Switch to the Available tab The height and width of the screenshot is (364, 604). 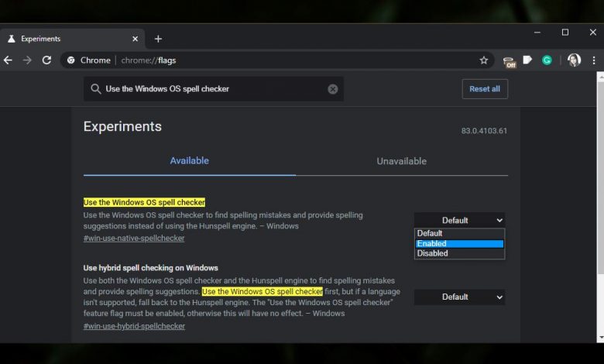[190, 160]
